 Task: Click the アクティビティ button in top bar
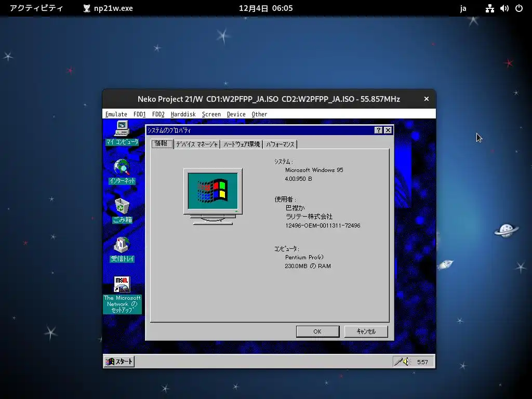[36, 8]
